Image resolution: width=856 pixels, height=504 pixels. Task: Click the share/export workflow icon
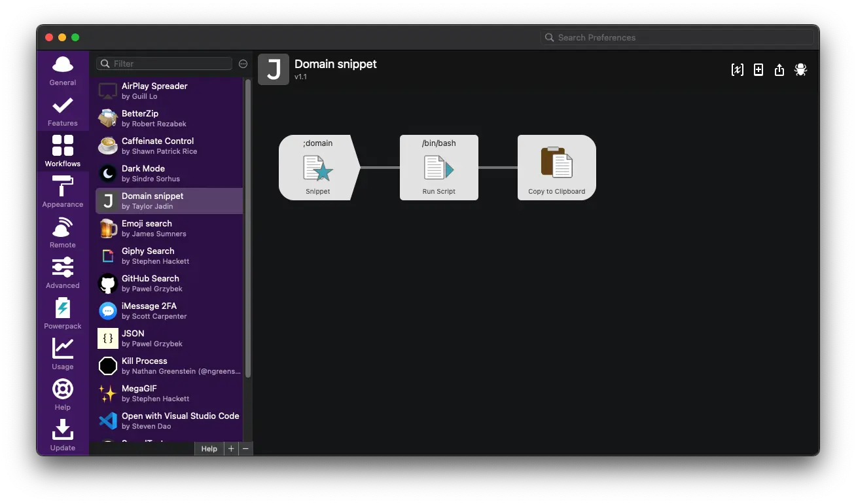coord(779,70)
